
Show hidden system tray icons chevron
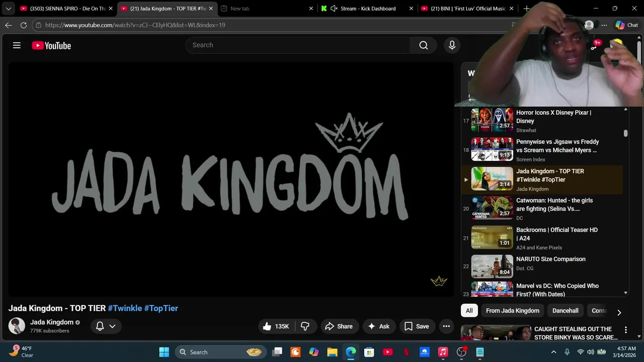pos(553,352)
